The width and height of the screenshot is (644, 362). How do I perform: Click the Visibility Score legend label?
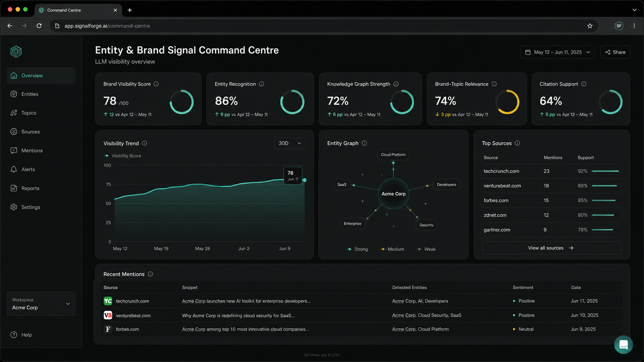pos(126,156)
